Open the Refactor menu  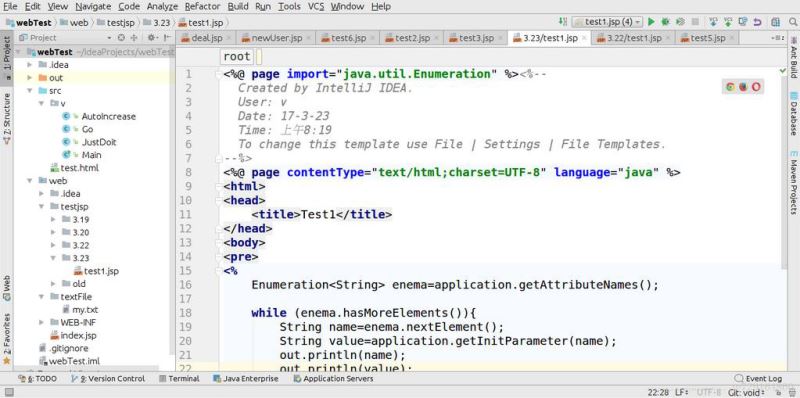click(203, 7)
